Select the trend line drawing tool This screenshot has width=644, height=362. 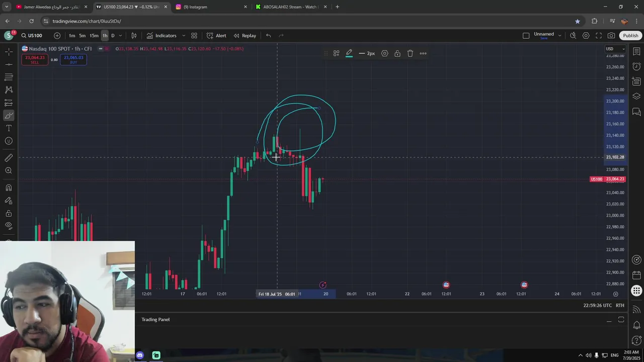coord(9,64)
